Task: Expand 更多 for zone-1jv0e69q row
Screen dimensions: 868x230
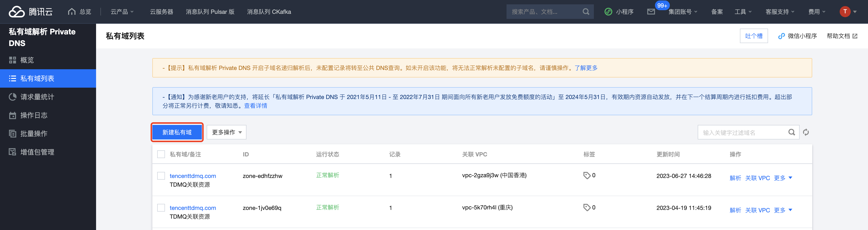Action: point(783,210)
